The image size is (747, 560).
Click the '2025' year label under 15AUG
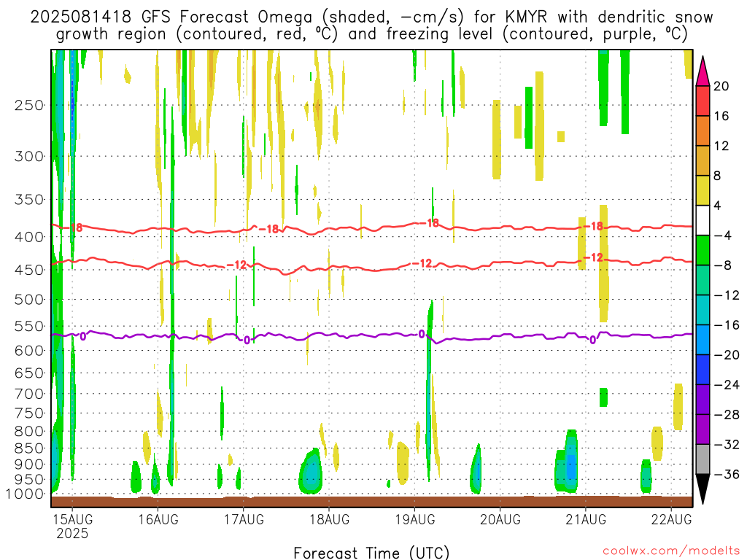tap(72, 533)
